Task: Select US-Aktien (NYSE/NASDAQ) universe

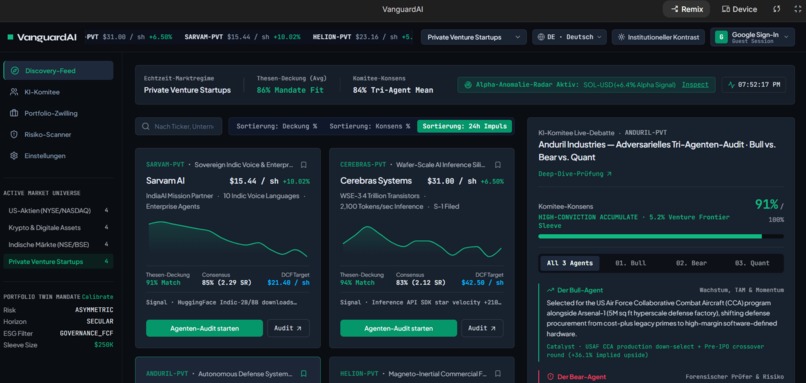Action: click(x=58, y=211)
